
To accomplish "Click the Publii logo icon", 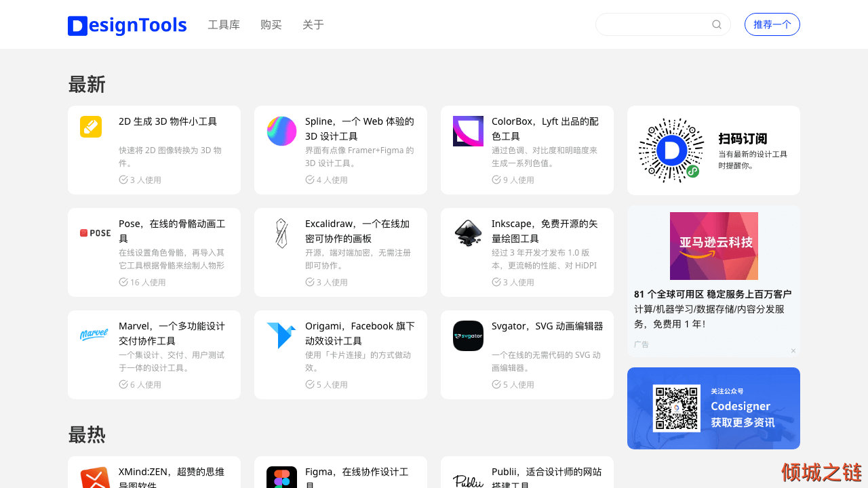I will point(468,481).
